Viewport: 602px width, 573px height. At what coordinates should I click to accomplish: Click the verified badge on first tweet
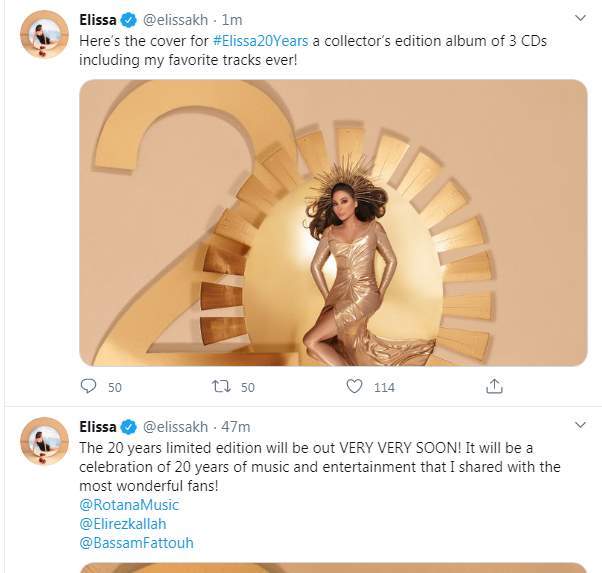128,20
